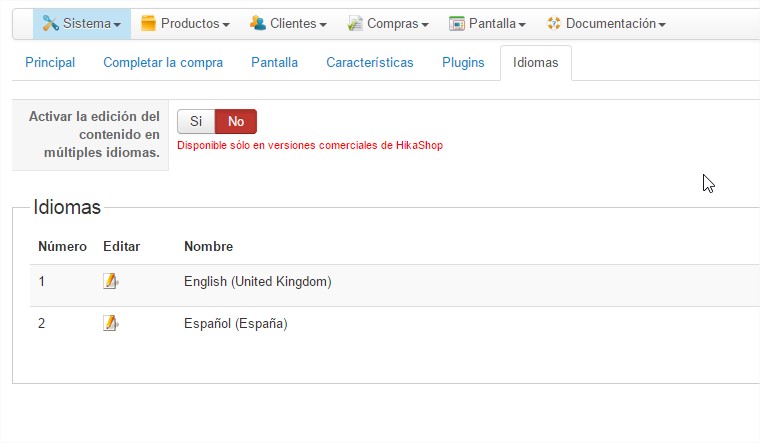760x443 pixels.
Task: Click the English (United Kingdom) name
Action: (257, 282)
